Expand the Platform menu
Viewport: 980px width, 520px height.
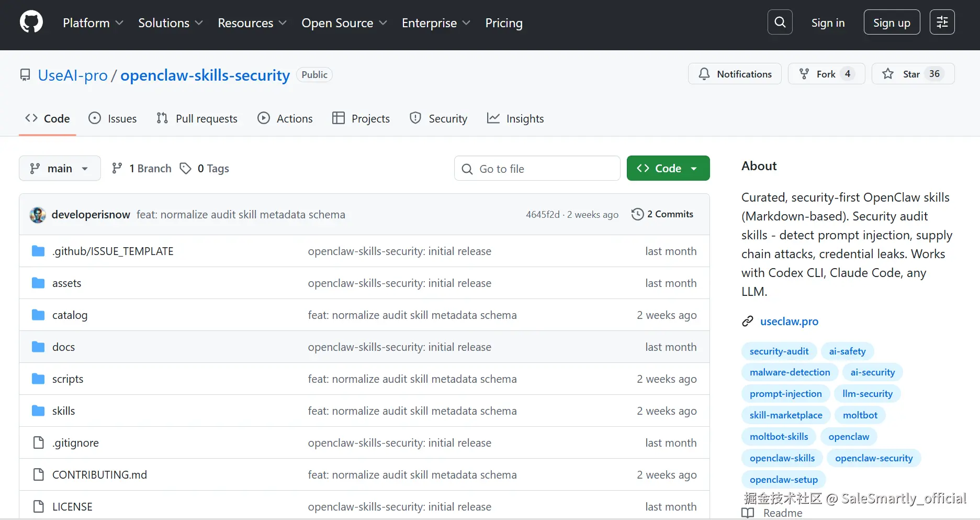(x=93, y=23)
